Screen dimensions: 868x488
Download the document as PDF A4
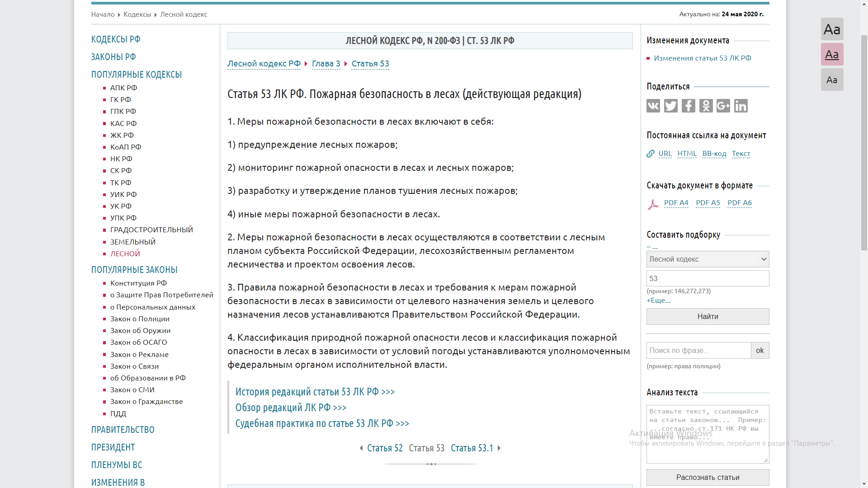[x=676, y=203]
